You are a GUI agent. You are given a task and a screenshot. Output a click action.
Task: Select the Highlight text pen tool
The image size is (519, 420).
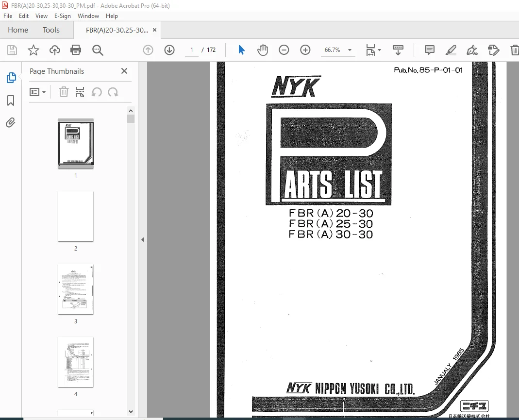451,50
